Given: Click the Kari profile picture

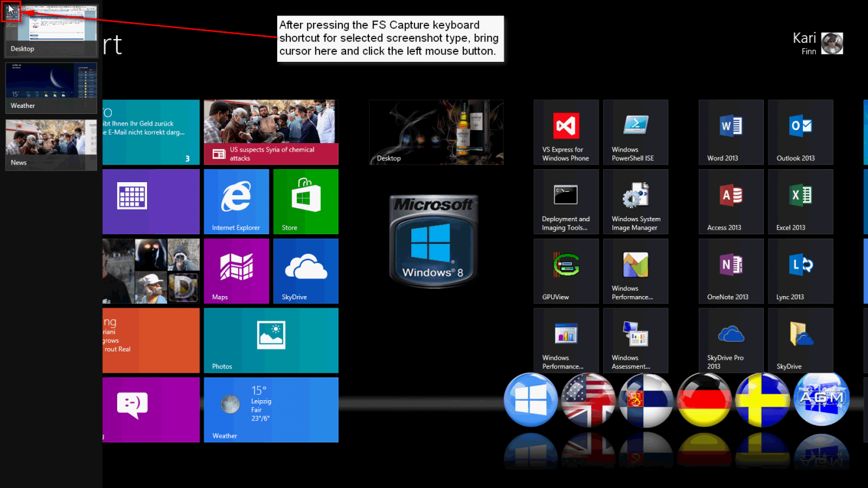Looking at the screenshot, I should tap(832, 44).
